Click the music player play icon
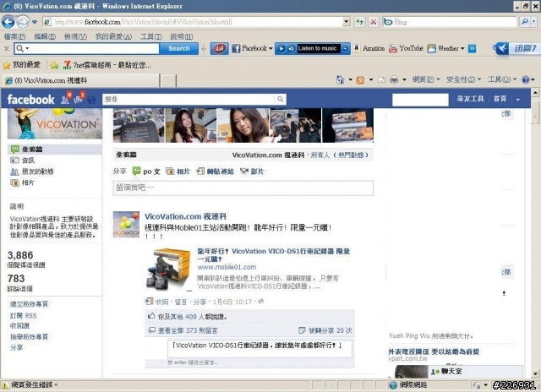Viewport: 541px width, 392px height. (x=281, y=49)
